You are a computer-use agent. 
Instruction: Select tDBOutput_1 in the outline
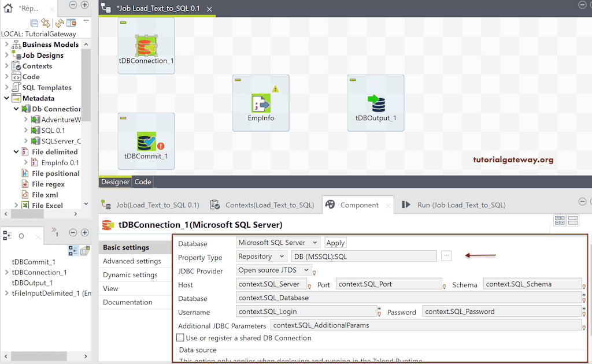(32, 283)
